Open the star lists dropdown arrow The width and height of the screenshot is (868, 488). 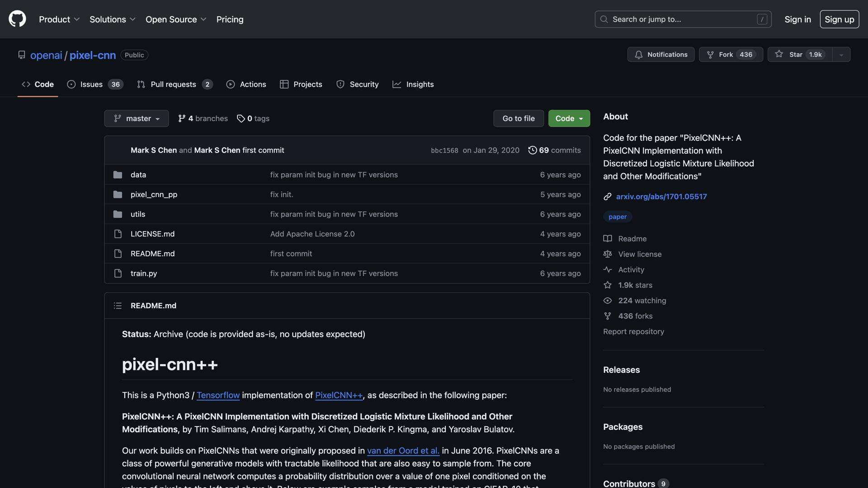point(841,55)
